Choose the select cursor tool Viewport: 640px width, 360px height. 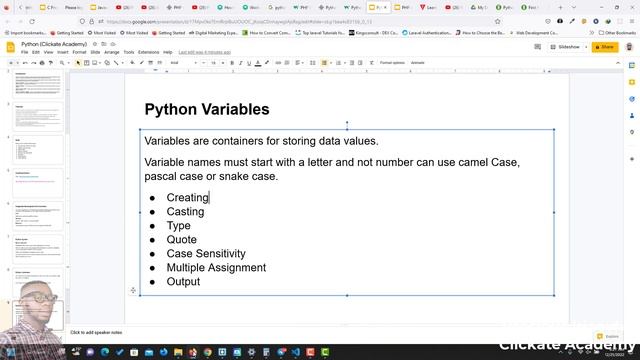pyautogui.click(x=78, y=63)
